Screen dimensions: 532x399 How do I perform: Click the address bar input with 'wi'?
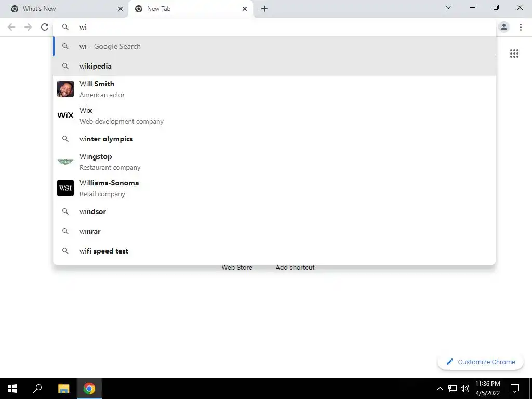coord(274,27)
